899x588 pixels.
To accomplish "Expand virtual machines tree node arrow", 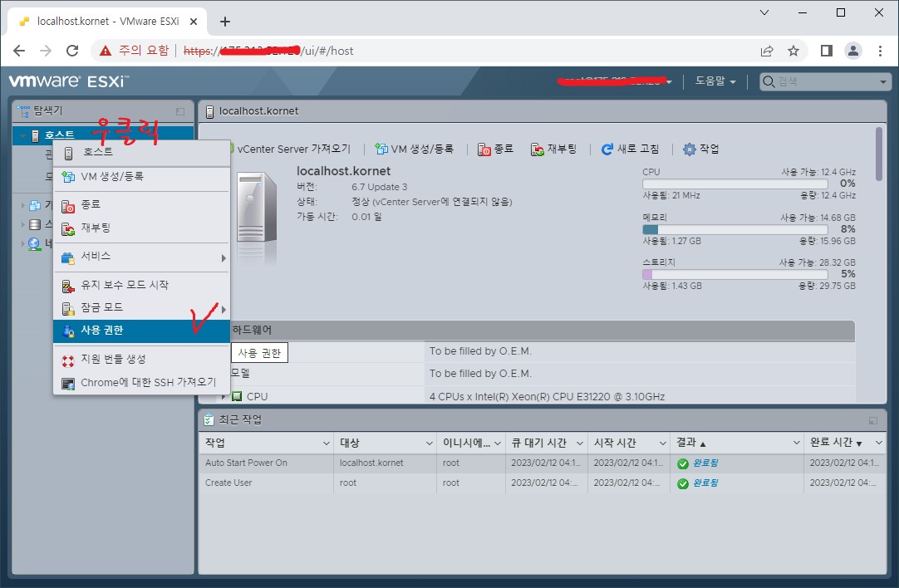I will pyautogui.click(x=23, y=205).
